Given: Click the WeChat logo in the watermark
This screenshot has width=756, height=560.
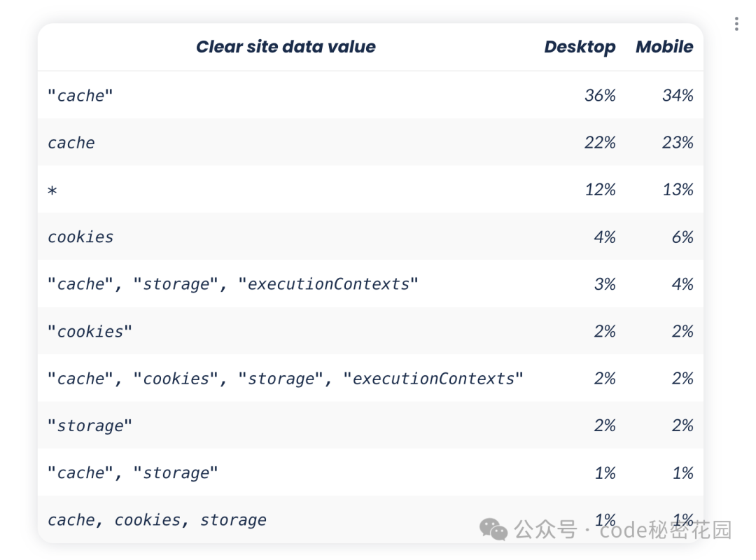Looking at the screenshot, I should [x=495, y=530].
